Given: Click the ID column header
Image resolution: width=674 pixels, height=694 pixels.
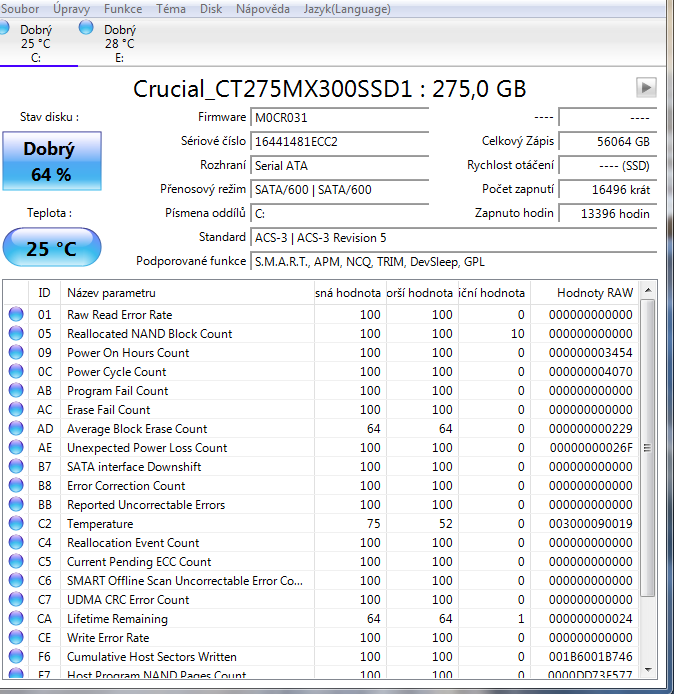Looking at the screenshot, I should (44, 293).
